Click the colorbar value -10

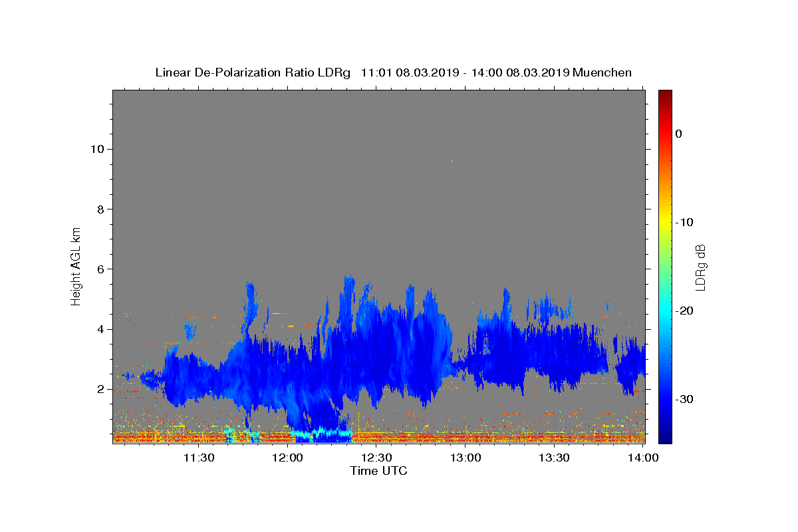click(x=685, y=222)
